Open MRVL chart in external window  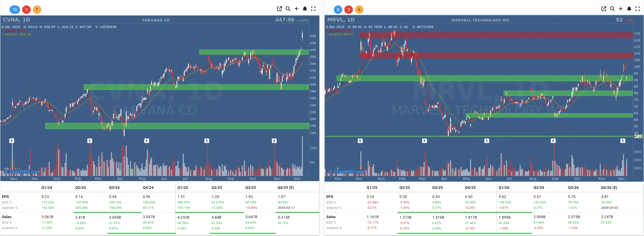604,9
